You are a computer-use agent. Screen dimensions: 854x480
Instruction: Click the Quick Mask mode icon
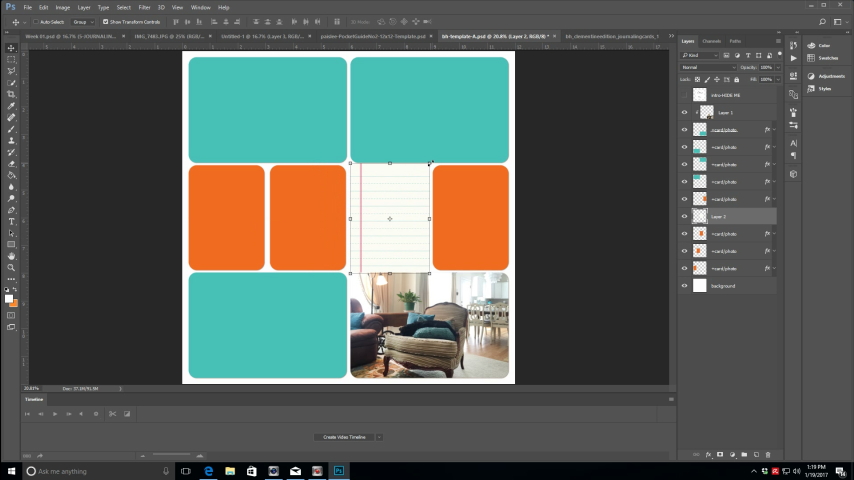point(11,315)
